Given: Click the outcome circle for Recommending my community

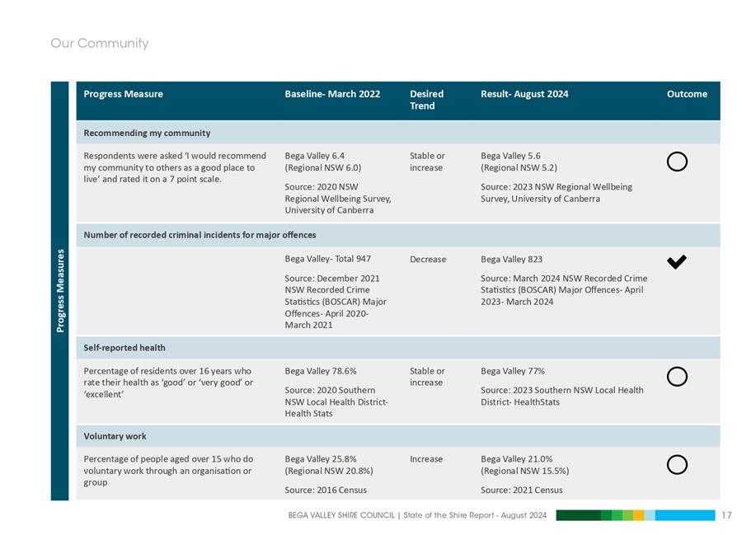Looking at the screenshot, I should (677, 162).
